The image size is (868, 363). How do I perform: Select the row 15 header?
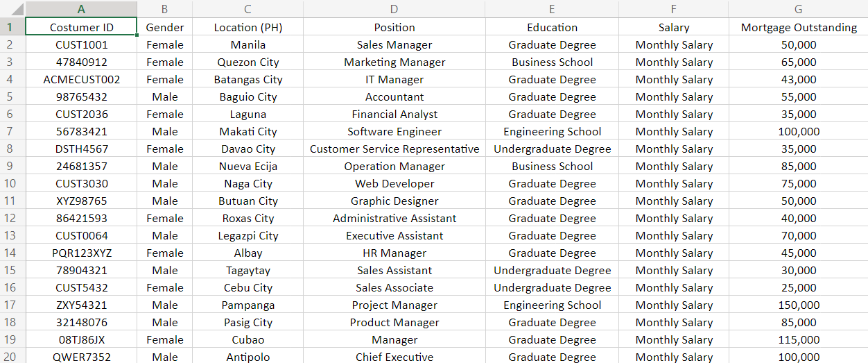10,270
